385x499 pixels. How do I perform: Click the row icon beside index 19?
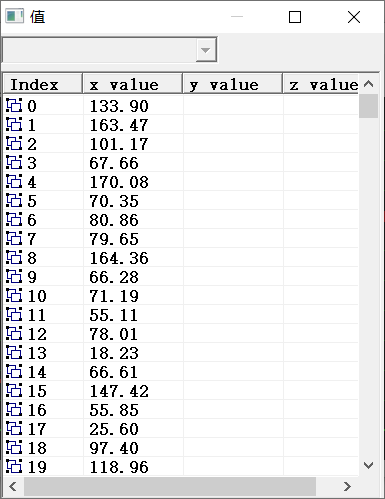(14, 466)
